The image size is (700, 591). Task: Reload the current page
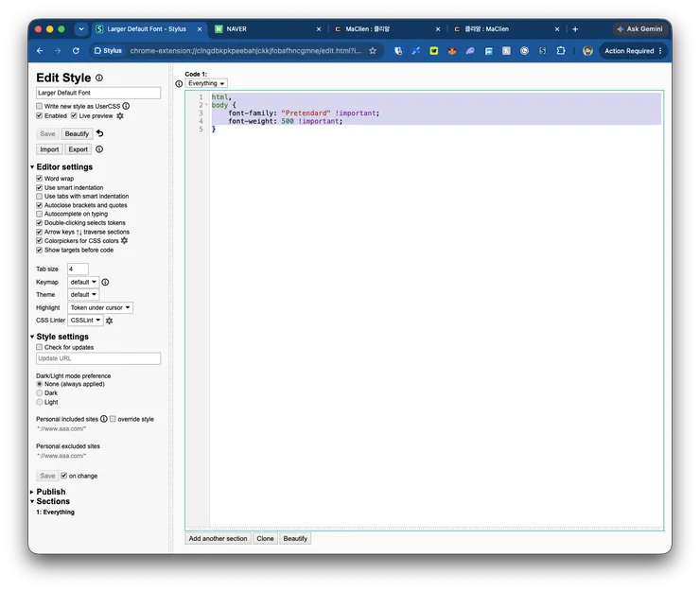(x=76, y=51)
